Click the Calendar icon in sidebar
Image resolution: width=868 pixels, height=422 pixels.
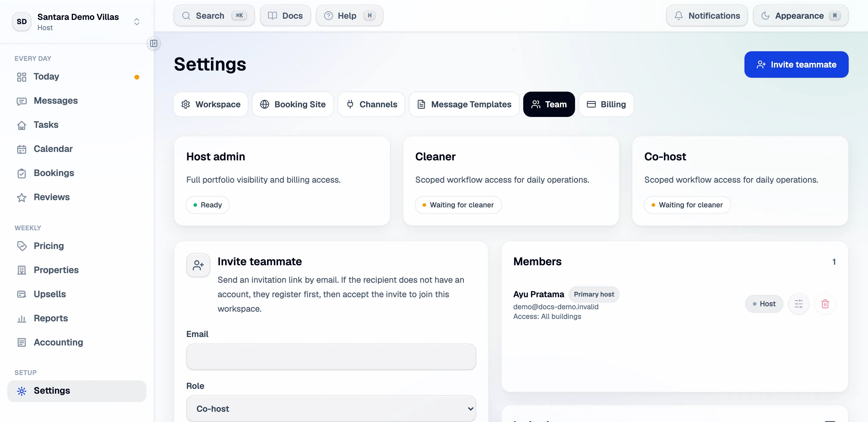tap(22, 149)
